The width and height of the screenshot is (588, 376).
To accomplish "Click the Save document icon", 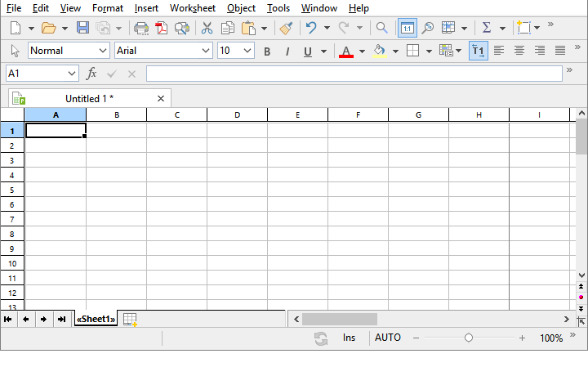I will 82,28.
